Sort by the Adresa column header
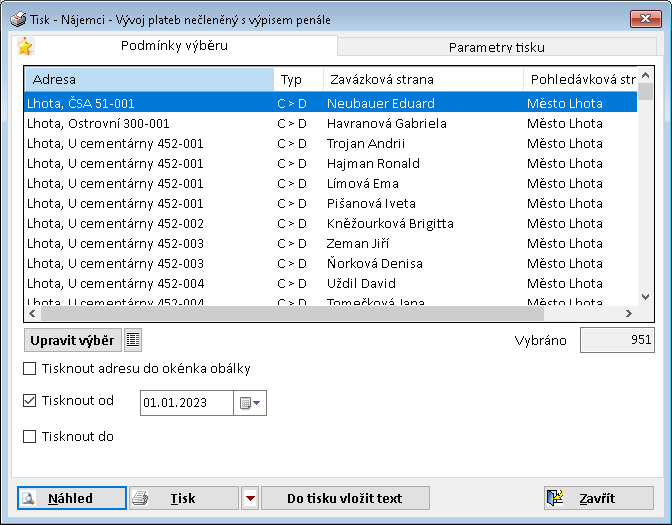This screenshot has width=672, height=525. coord(148,80)
